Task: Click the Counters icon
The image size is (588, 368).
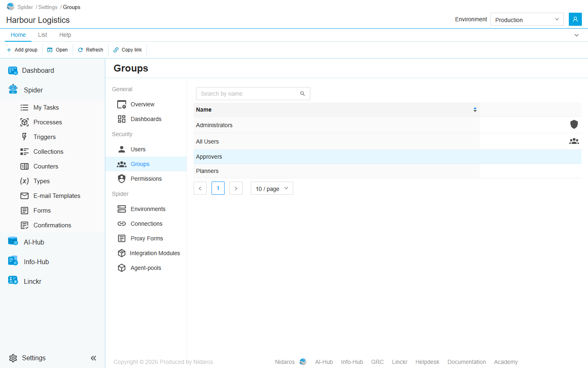Action: (x=24, y=166)
